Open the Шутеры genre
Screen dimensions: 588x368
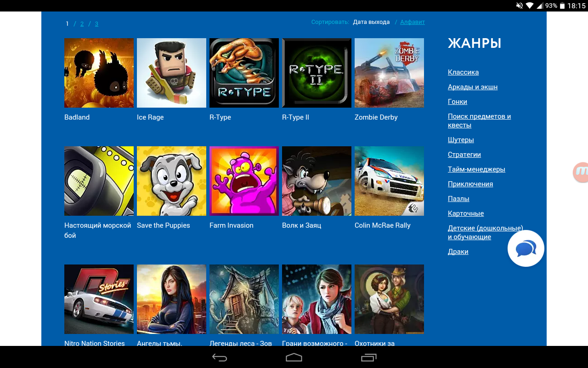coord(461,140)
